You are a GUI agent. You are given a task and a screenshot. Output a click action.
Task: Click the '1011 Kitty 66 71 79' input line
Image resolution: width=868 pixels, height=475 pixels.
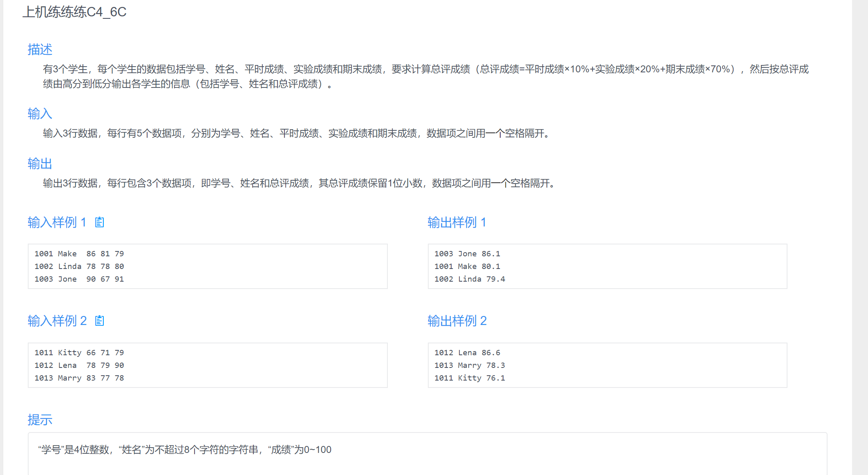(79, 353)
